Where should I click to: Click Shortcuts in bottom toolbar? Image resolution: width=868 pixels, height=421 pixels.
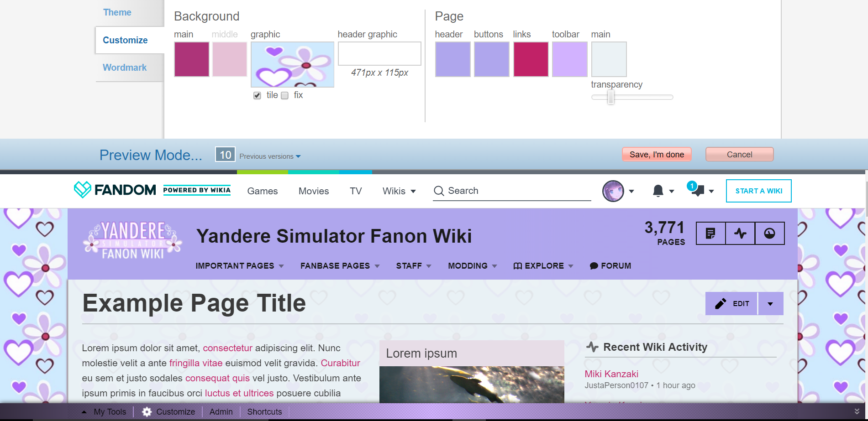pos(265,412)
